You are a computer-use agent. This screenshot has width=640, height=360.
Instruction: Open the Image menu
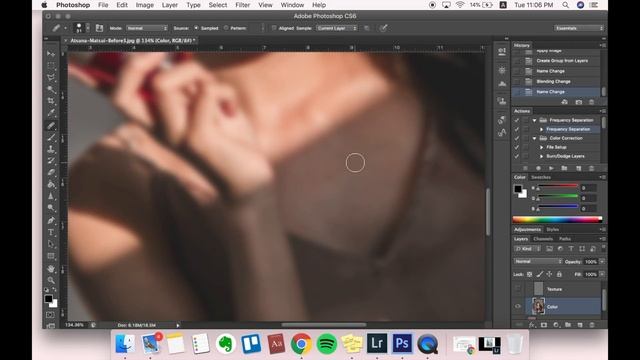coord(144,5)
